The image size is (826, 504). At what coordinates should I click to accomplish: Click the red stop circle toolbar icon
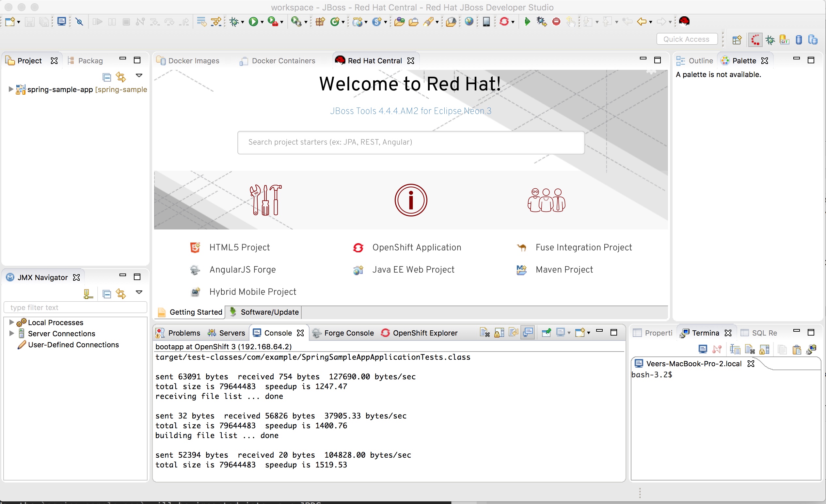[x=556, y=22]
